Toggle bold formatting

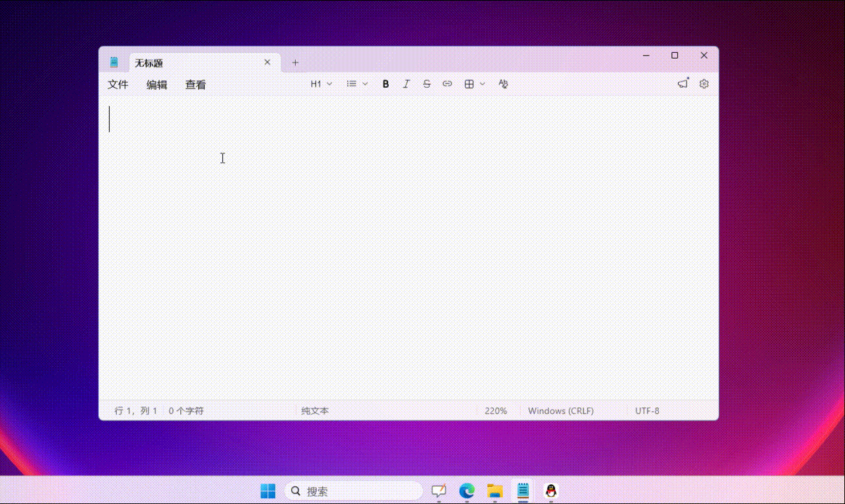(386, 84)
